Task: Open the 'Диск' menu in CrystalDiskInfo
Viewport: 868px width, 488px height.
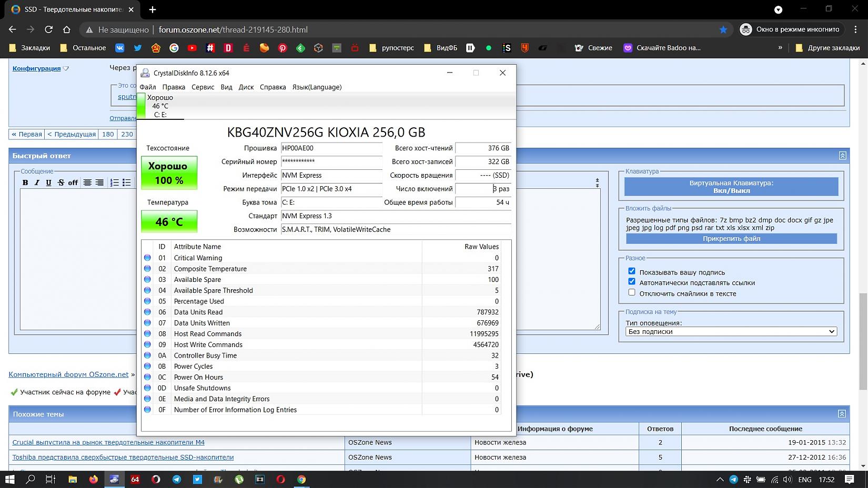Action: point(246,87)
